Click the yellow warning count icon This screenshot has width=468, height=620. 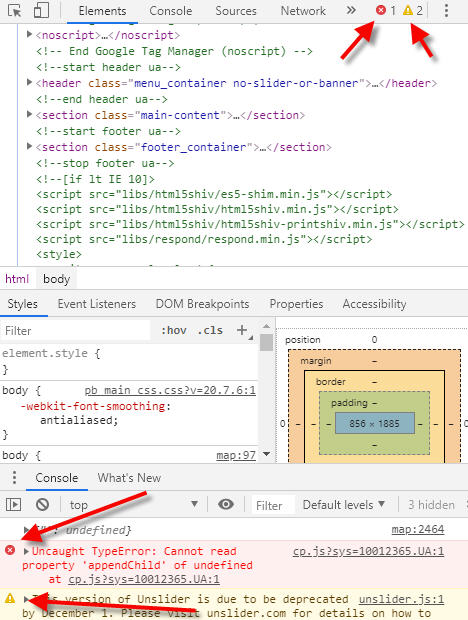coord(408,10)
